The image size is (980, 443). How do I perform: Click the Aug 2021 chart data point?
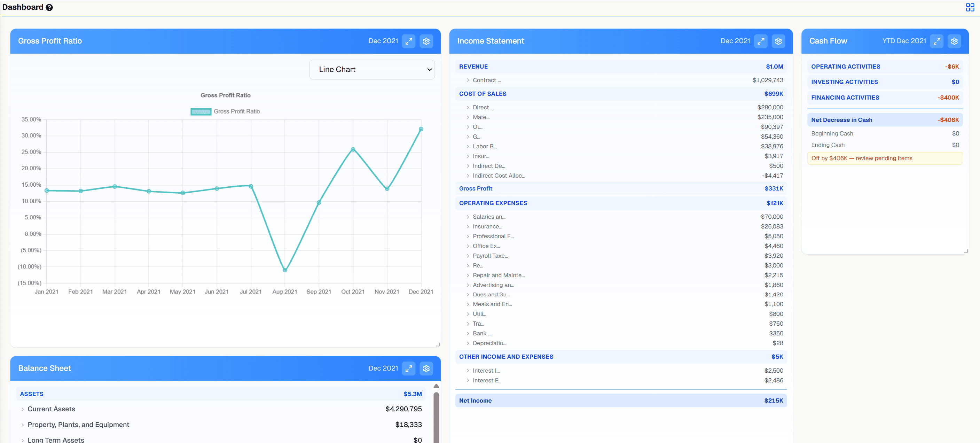[285, 270]
